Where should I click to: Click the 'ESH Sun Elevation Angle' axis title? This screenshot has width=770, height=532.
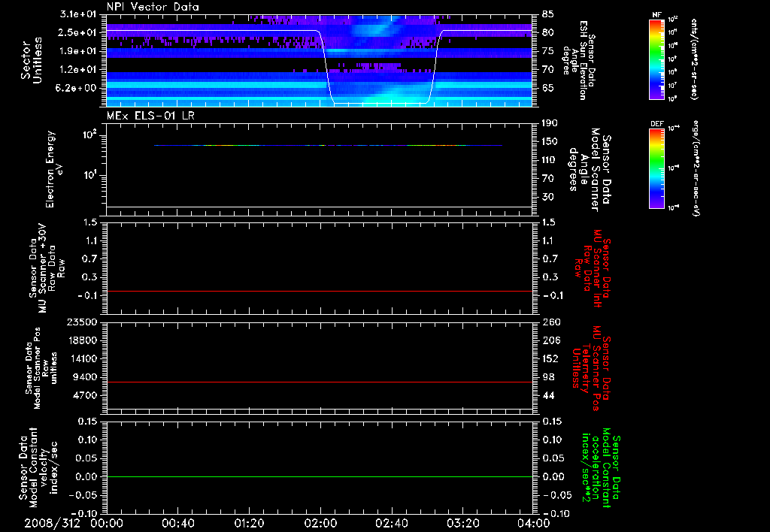point(579,60)
